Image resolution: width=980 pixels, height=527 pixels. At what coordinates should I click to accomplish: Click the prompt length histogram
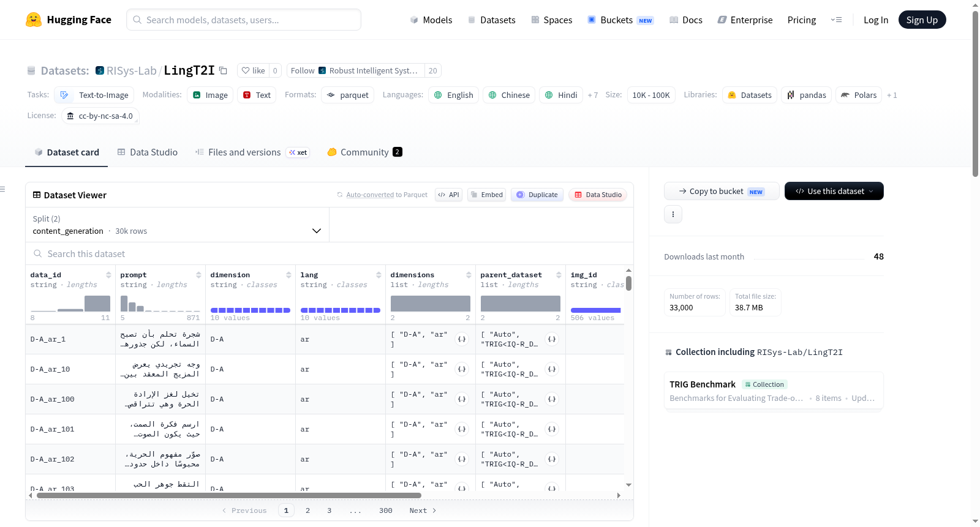coord(160,303)
